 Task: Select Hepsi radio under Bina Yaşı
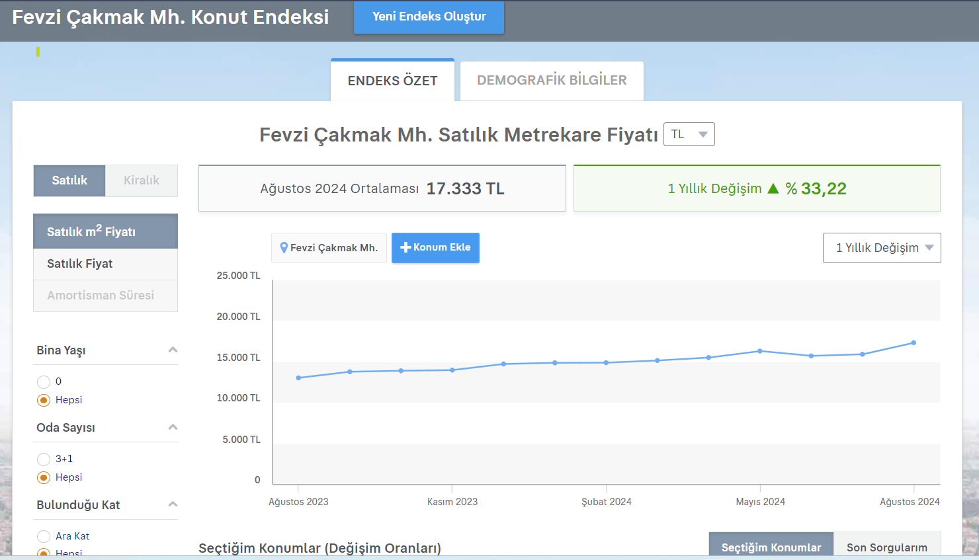pos(44,400)
